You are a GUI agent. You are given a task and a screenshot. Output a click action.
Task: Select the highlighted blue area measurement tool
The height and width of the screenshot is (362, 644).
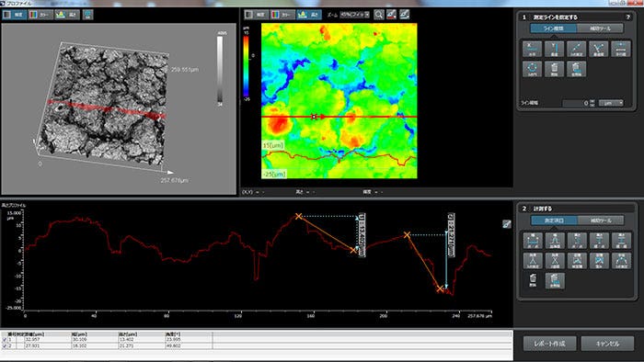599,261
